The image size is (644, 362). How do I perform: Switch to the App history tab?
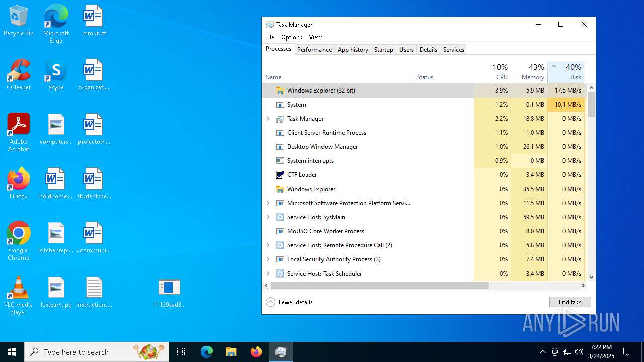tap(353, 49)
